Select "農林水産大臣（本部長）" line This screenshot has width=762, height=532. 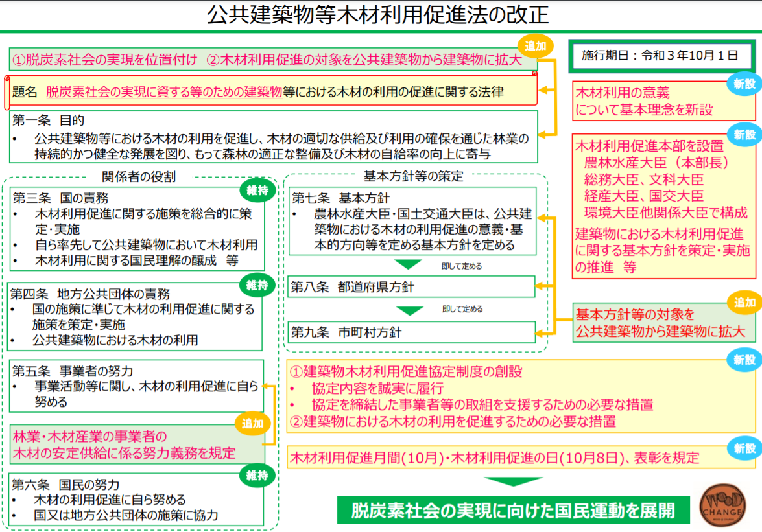(656, 163)
